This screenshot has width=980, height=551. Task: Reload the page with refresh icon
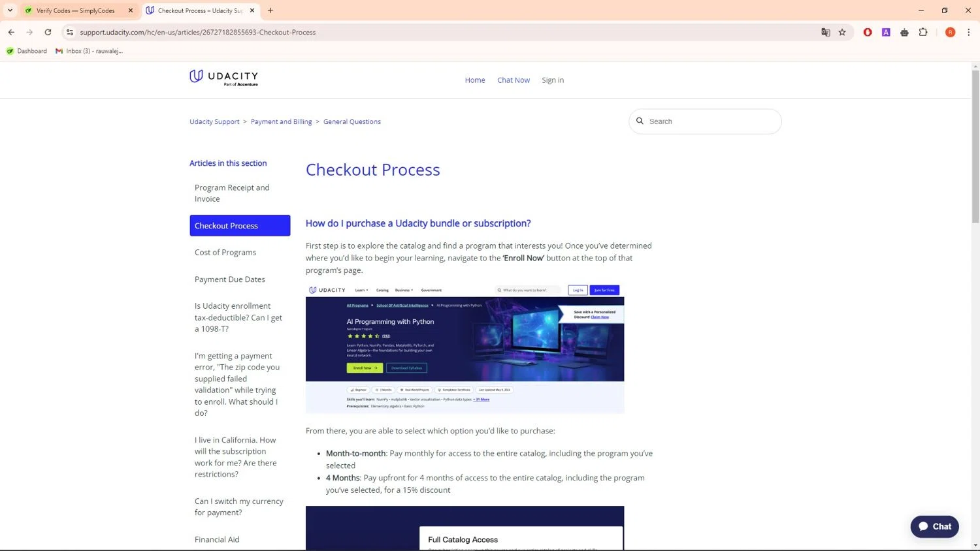tap(48, 32)
